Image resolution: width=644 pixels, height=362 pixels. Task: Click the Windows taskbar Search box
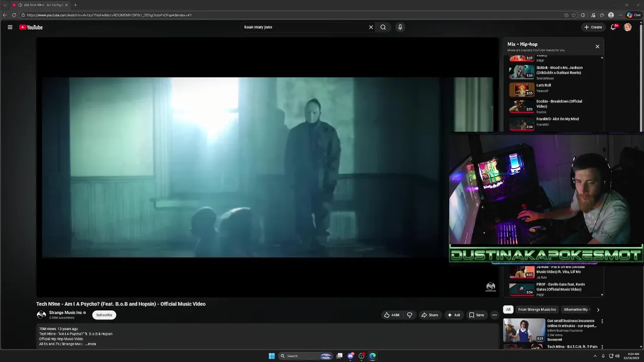[x=306, y=356]
